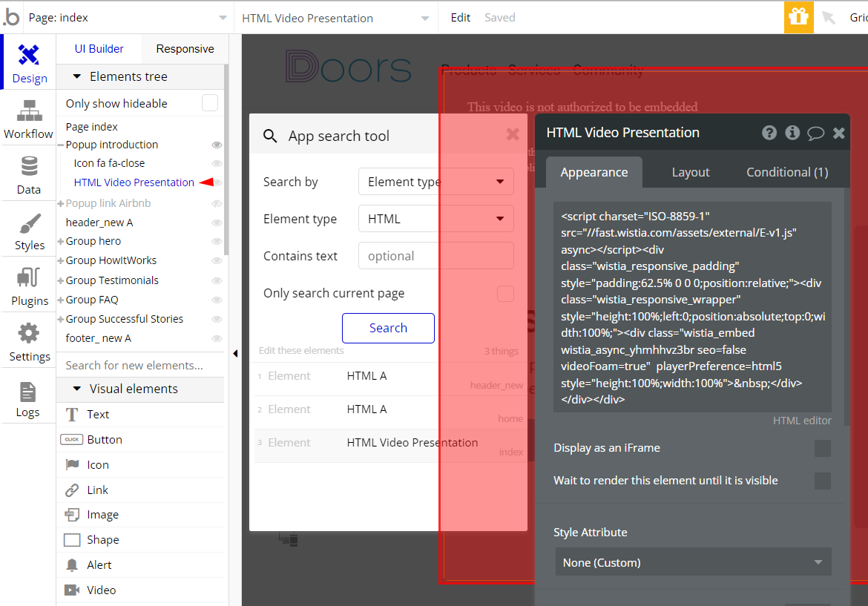
Task: Collapse the Elements tree section
Action: (x=77, y=76)
